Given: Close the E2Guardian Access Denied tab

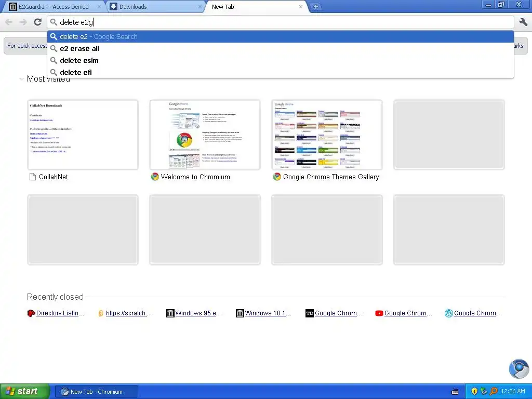Looking at the screenshot, I should tap(99, 7).
